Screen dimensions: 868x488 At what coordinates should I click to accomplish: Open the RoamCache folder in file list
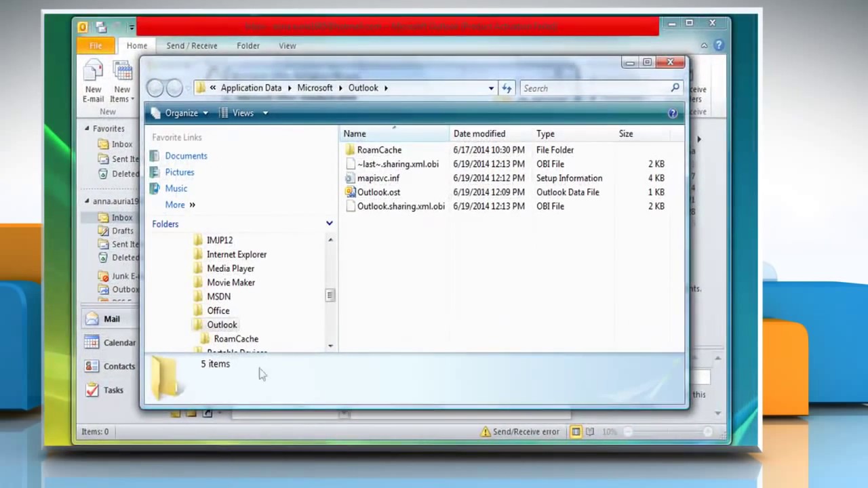click(378, 150)
